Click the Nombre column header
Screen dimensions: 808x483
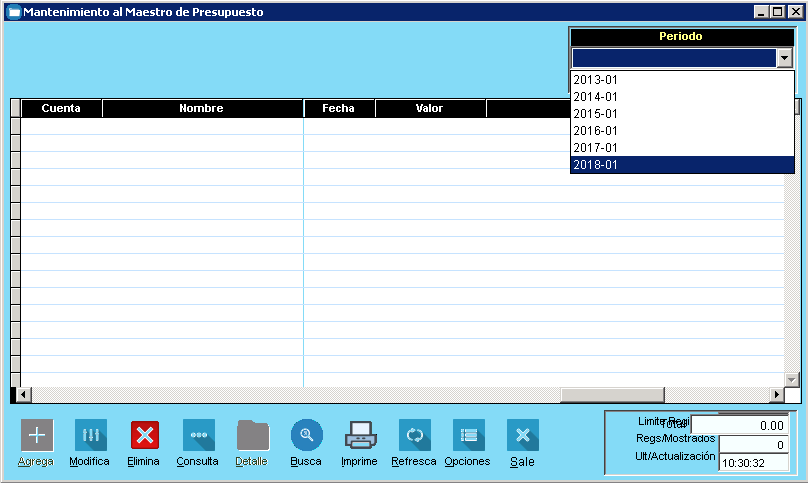[201, 108]
